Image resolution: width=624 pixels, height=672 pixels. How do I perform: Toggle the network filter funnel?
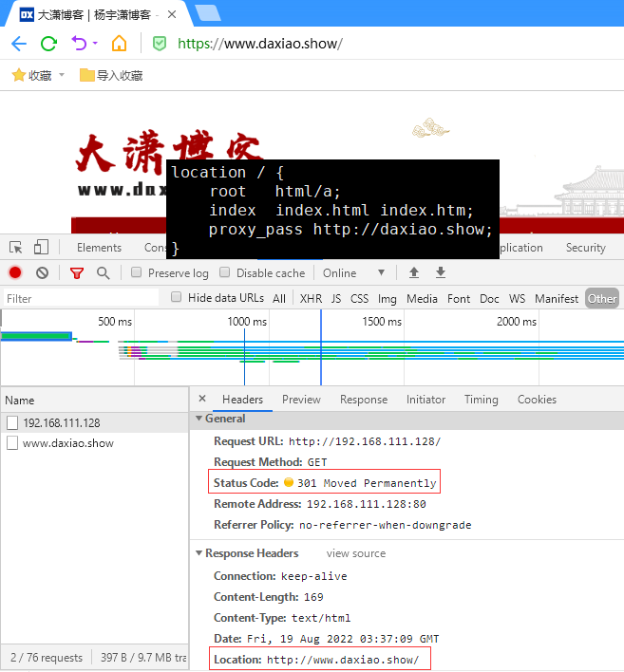tap(77, 273)
